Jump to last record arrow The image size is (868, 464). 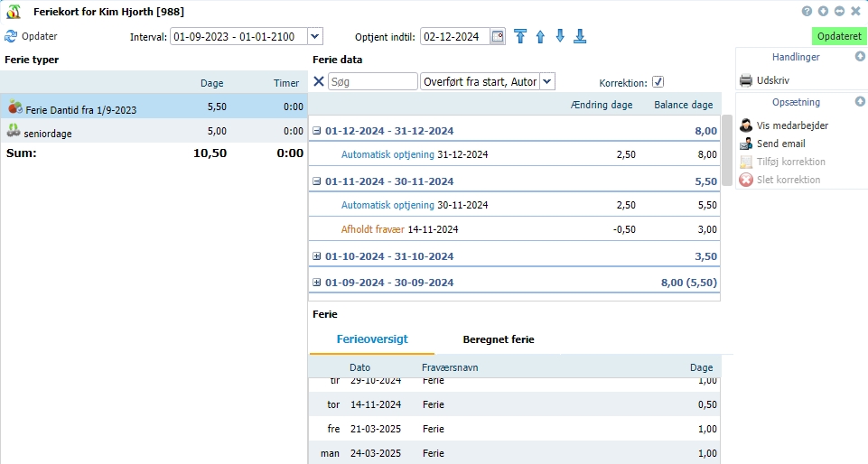click(x=580, y=36)
